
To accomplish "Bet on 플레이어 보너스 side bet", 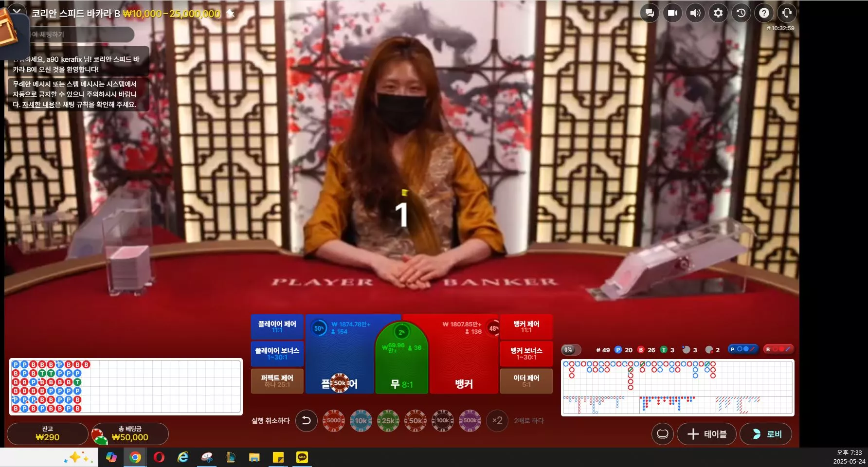I will pos(277,354).
